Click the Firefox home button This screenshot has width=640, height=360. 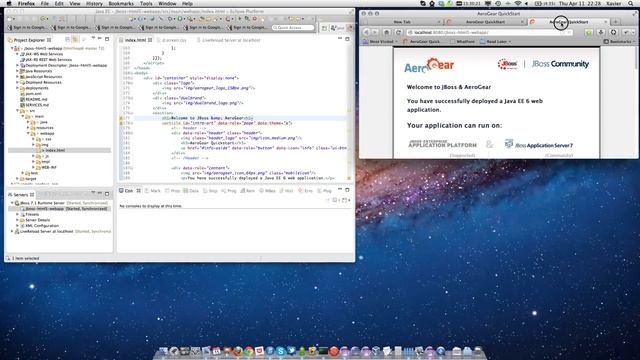point(387,32)
